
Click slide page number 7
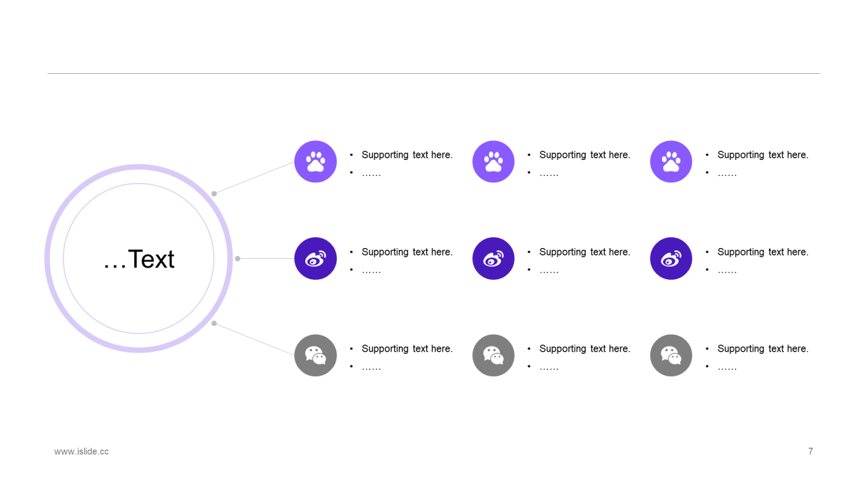pyautogui.click(x=810, y=451)
